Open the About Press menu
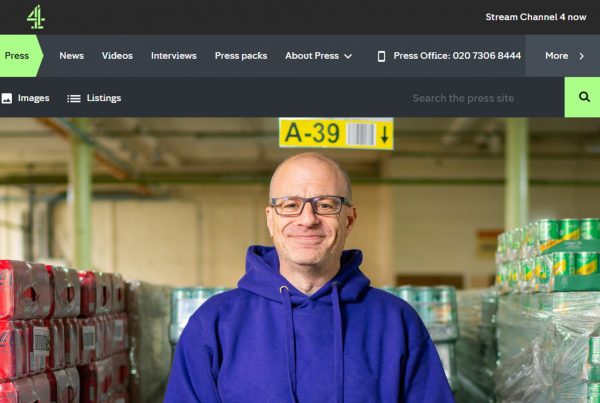Image resolution: width=600 pixels, height=403 pixels. [318, 56]
